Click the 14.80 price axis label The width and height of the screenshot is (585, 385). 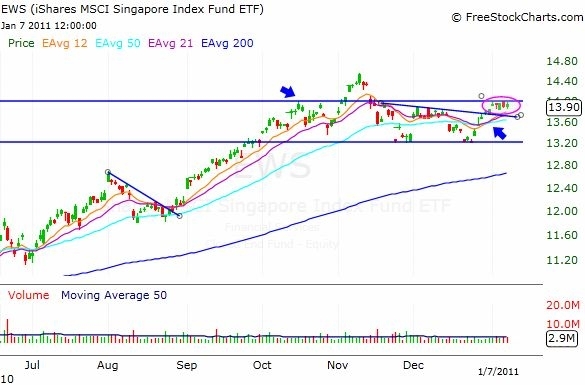(561, 61)
